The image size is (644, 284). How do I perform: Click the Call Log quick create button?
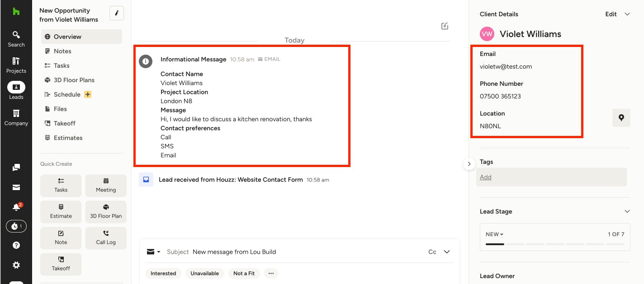click(x=106, y=238)
